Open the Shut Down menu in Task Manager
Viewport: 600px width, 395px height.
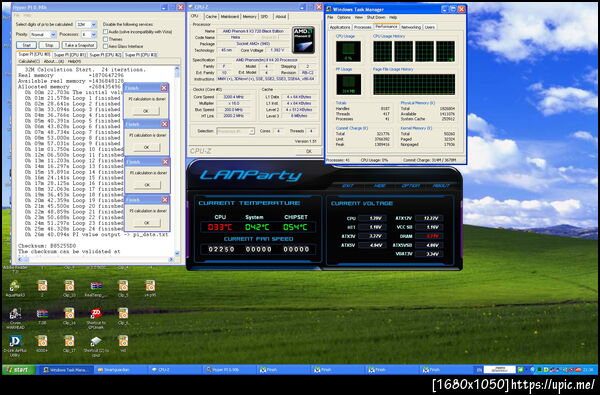(376, 18)
